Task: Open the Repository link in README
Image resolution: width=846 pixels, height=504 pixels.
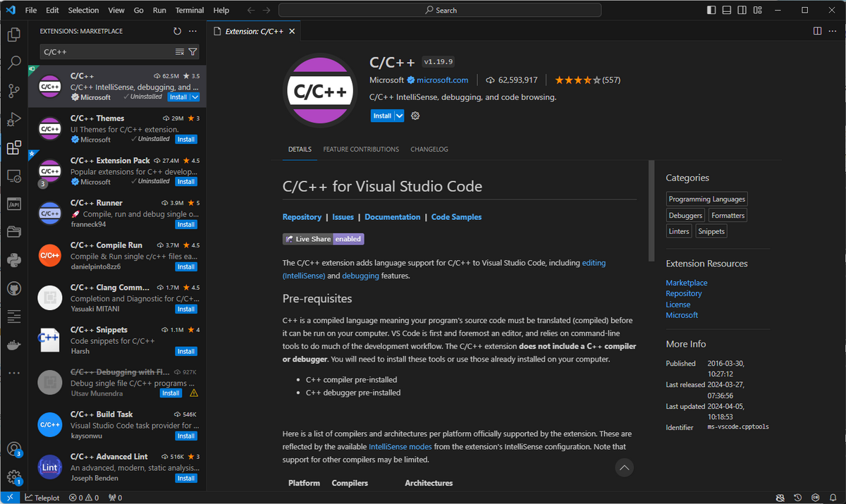Action: pos(302,217)
